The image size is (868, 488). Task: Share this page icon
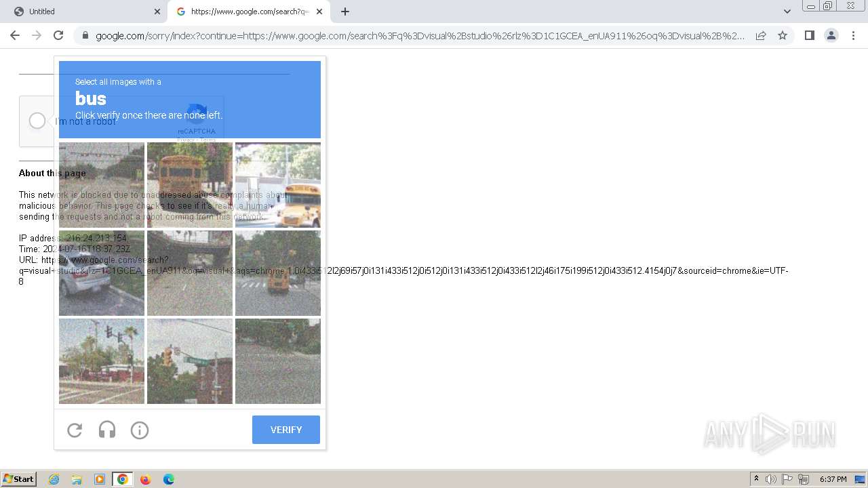761,35
